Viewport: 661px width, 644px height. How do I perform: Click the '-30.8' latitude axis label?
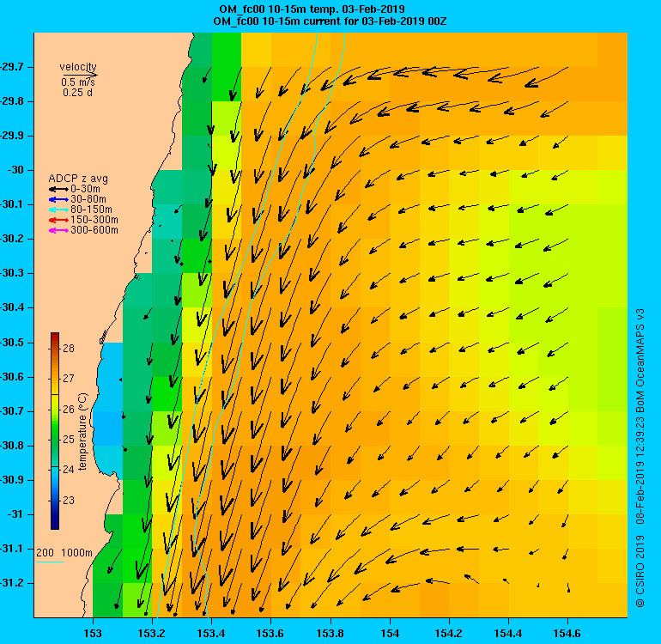[11, 446]
